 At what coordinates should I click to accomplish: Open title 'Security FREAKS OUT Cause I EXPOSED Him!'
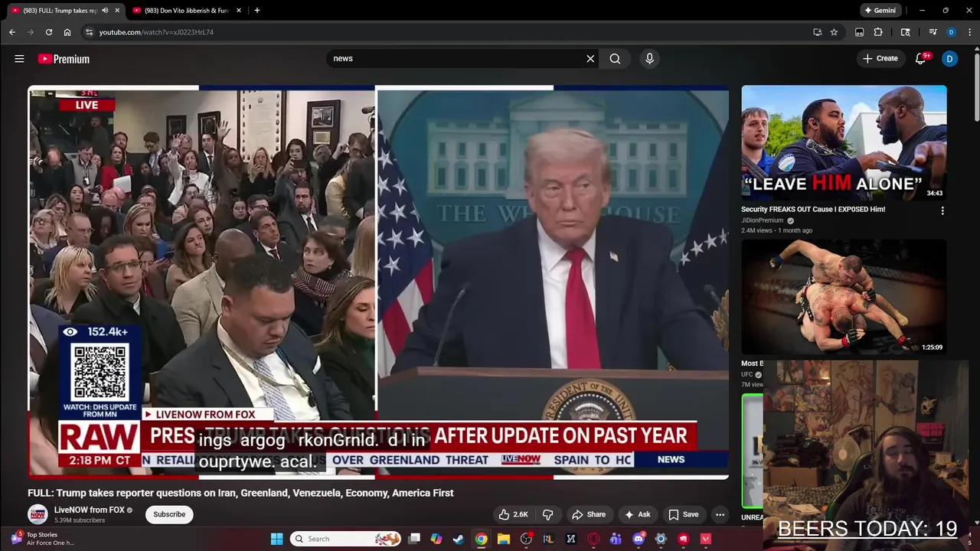click(813, 209)
